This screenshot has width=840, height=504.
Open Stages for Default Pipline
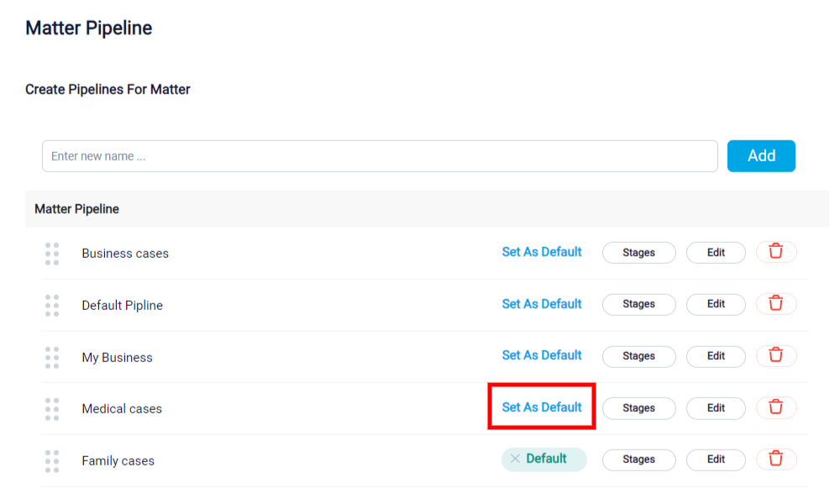point(638,304)
